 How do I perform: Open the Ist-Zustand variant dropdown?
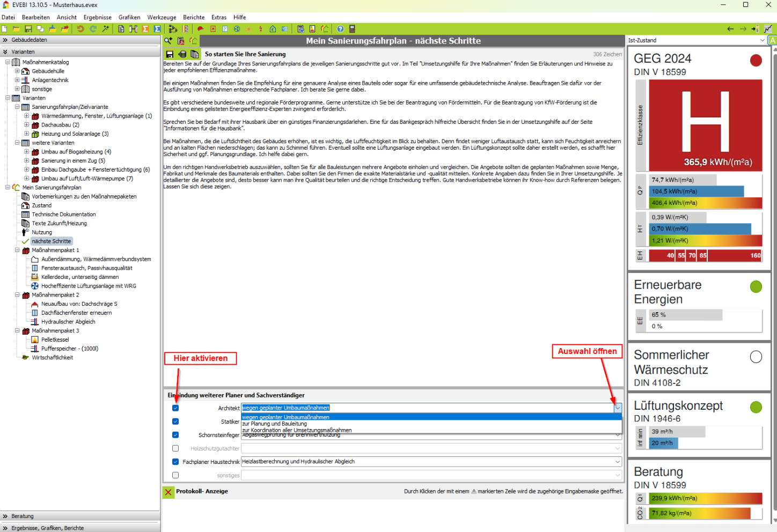coord(762,40)
